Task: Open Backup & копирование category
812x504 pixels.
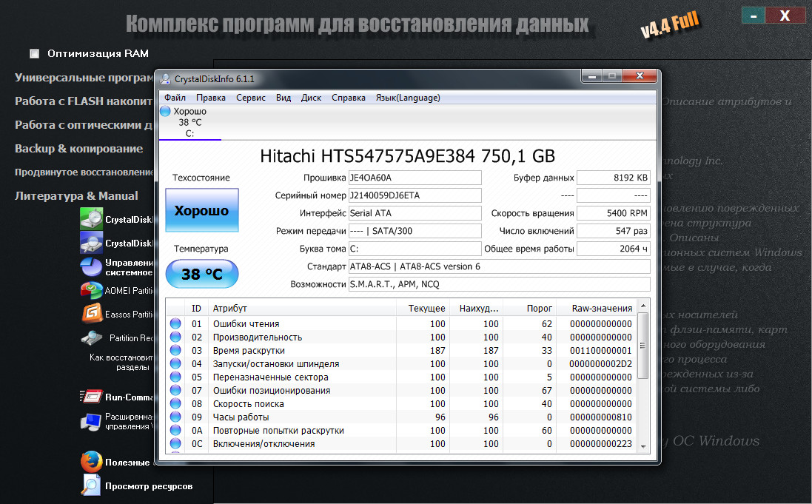Action: (x=78, y=149)
